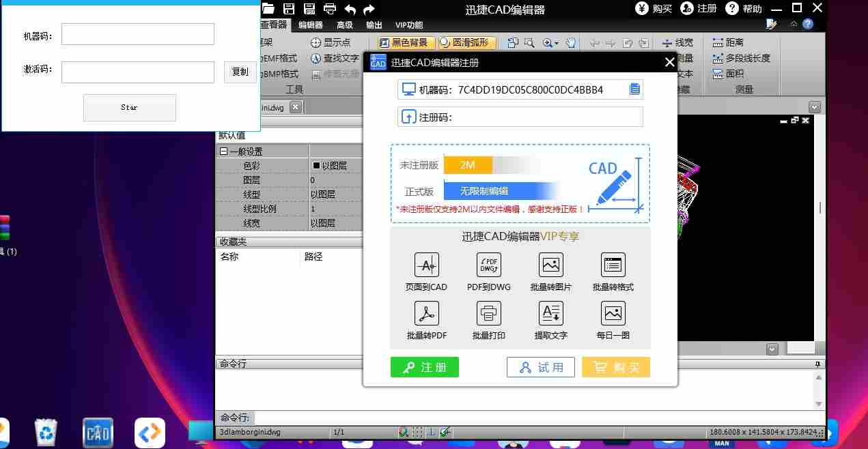
Task: Select the hand pan tool in the ribbon
Action: [x=570, y=42]
